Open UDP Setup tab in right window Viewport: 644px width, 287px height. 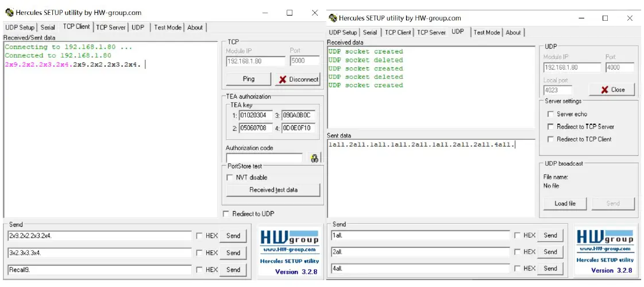tap(343, 32)
